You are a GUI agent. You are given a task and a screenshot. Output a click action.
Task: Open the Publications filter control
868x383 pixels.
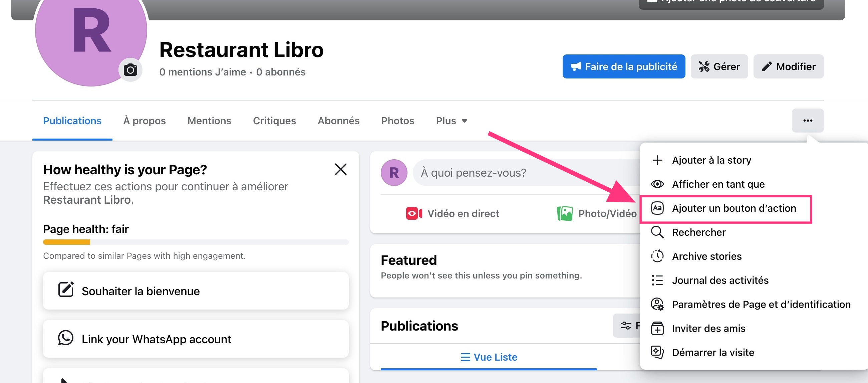pos(626,325)
